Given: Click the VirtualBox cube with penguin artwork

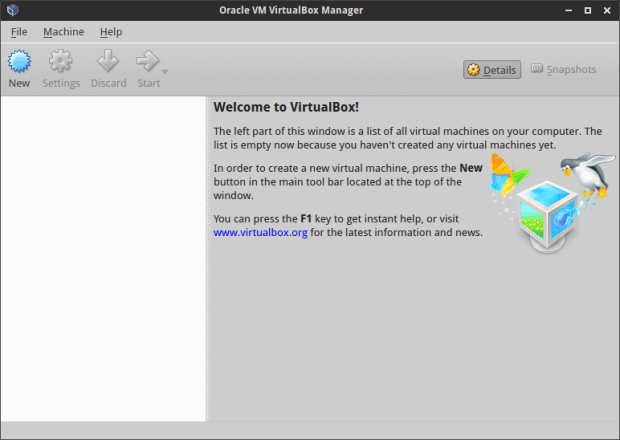Looking at the screenshot, I should pos(552,203).
